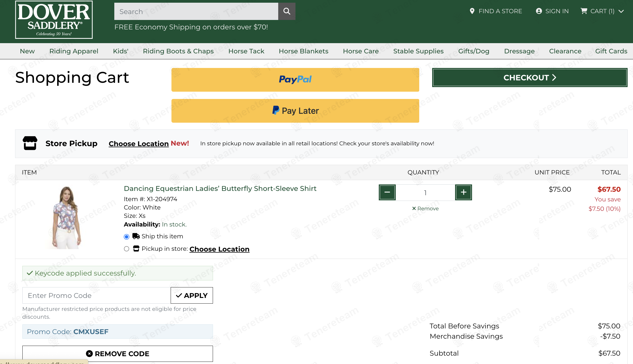
Task: Click the shopping cart icon in header
Action: [x=584, y=11]
